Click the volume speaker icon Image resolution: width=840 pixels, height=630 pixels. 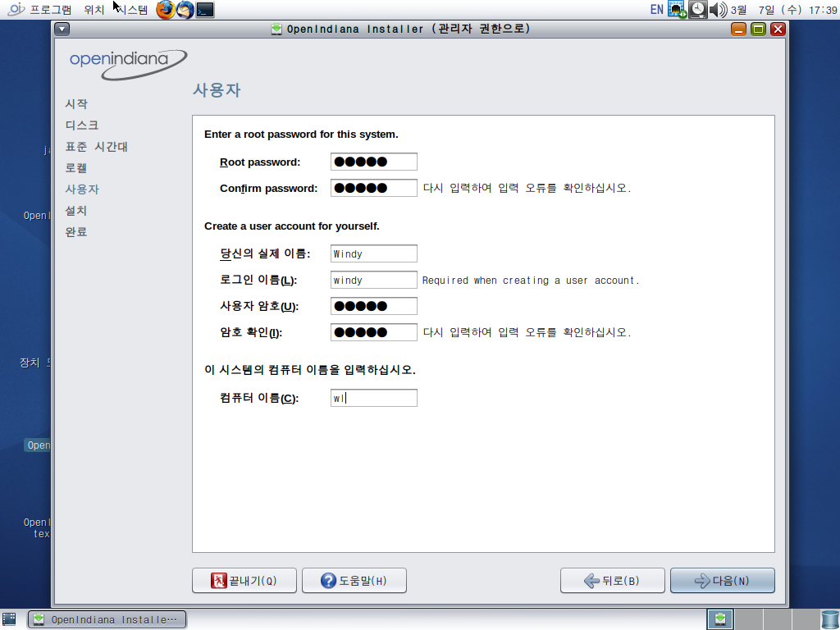(x=718, y=10)
